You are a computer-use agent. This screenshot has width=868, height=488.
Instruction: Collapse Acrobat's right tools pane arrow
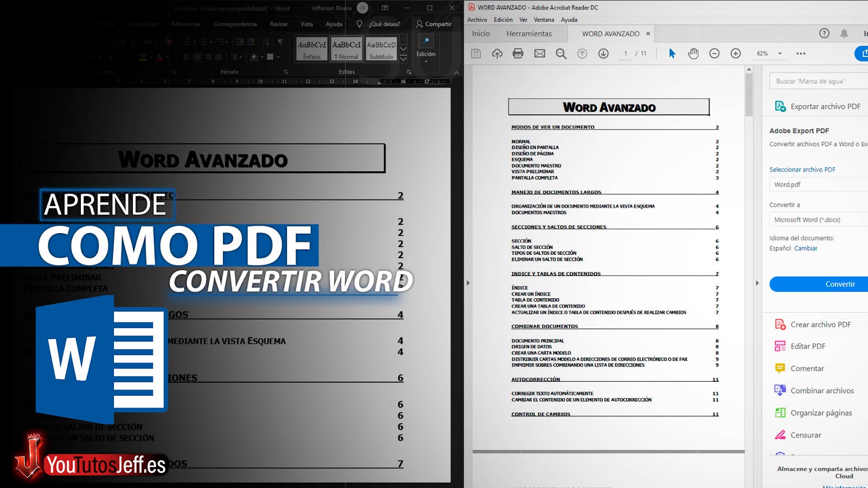(x=757, y=283)
